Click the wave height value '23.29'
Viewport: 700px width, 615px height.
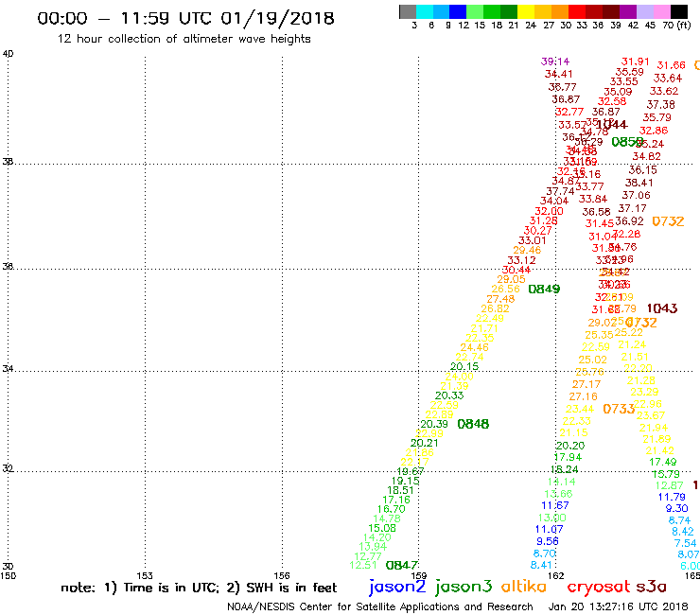point(644,392)
